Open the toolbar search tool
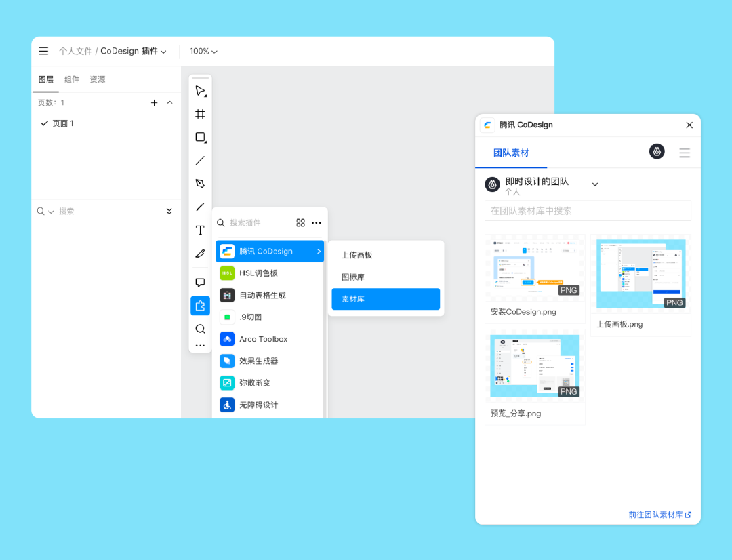The height and width of the screenshot is (560, 732). (200, 329)
